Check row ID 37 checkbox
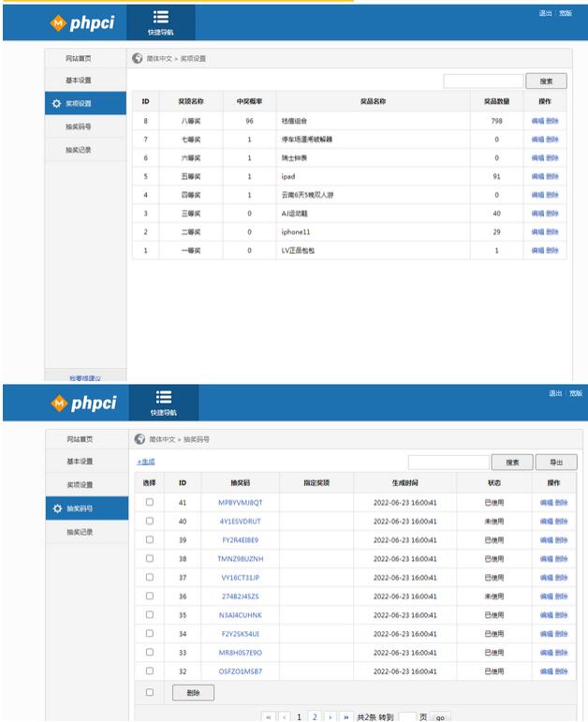The width and height of the screenshot is (588, 722). point(150,577)
